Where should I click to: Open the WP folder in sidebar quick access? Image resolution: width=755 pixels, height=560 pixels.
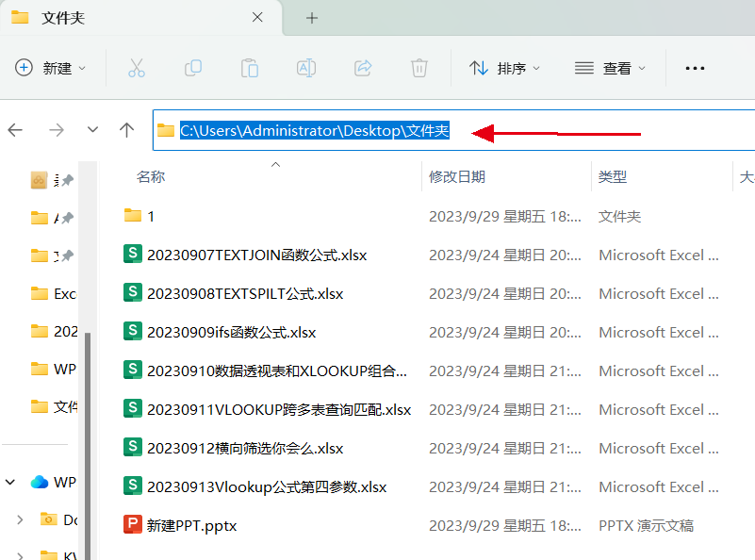point(54,369)
